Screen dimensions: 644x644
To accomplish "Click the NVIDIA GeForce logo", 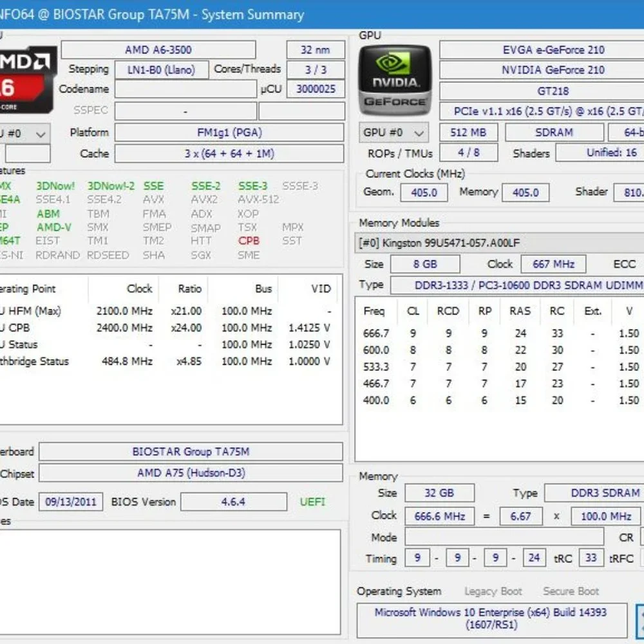I will point(395,80).
